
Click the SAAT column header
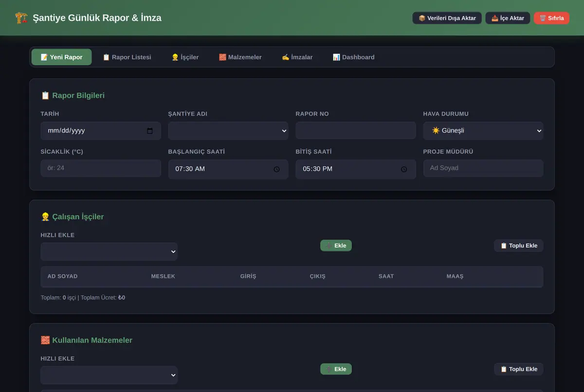tap(386, 276)
